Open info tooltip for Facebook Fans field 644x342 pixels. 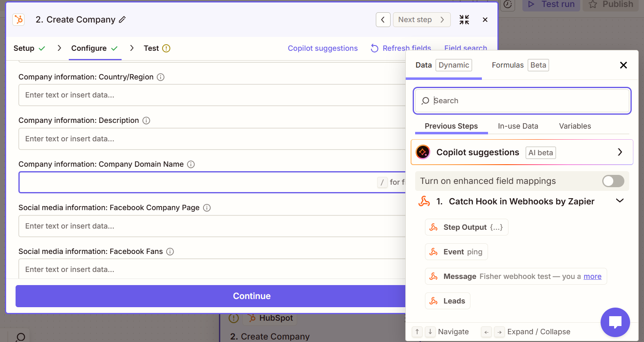[x=170, y=251]
